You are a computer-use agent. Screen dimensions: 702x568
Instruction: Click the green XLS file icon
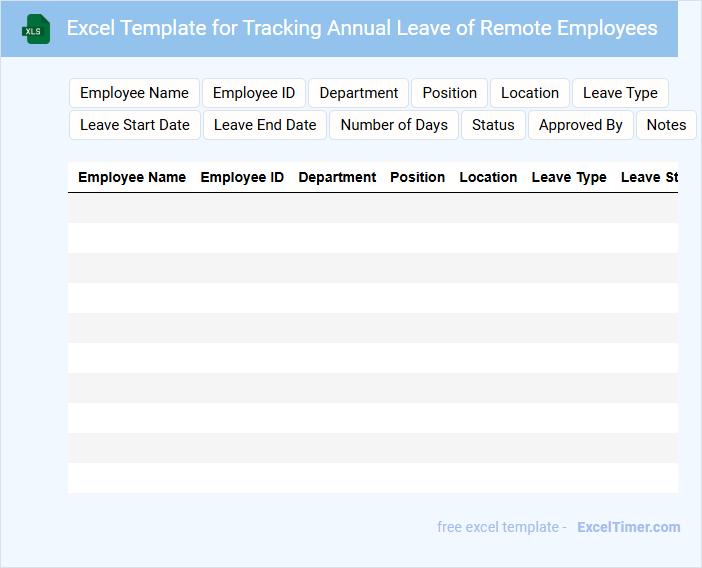tap(37, 29)
